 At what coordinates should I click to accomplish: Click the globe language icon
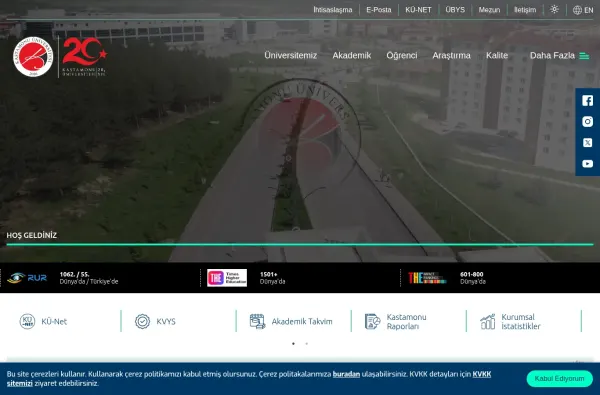pos(577,10)
